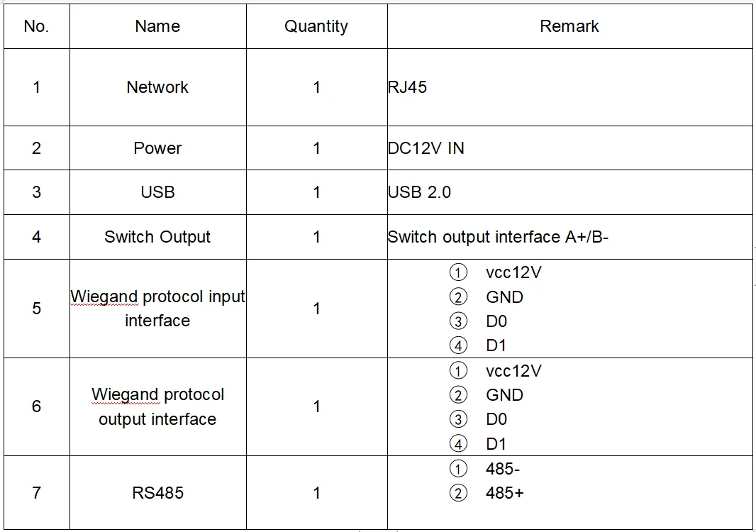Click the 'DC12V IN' remark
Screen dimensions: 756x532
coord(426,148)
